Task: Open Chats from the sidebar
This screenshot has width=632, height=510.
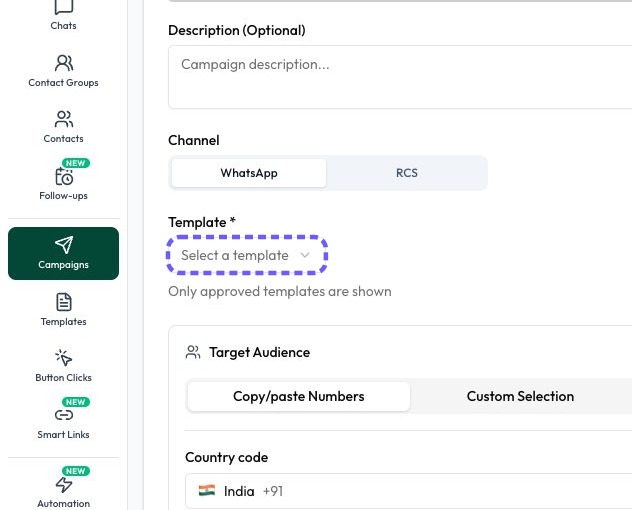Action: tap(63, 15)
